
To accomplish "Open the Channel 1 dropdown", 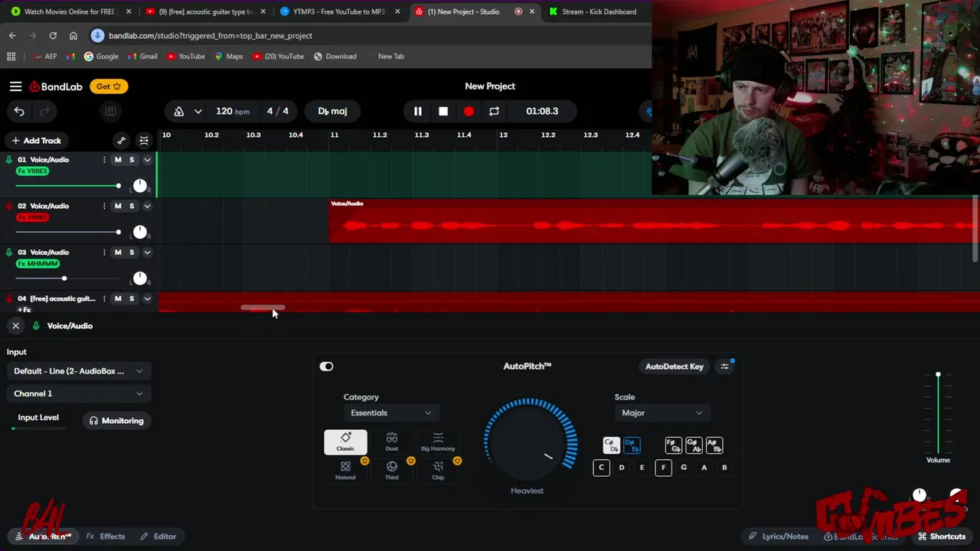I will tap(78, 393).
